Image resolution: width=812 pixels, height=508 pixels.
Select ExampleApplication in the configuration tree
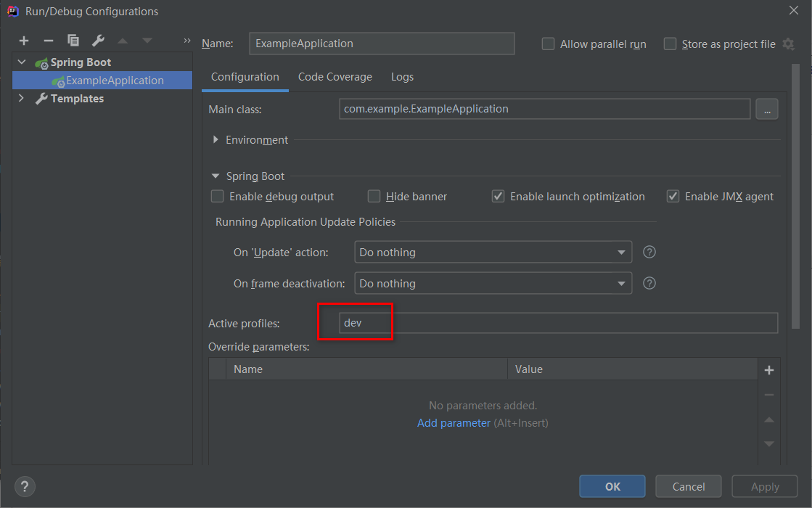click(x=102, y=81)
